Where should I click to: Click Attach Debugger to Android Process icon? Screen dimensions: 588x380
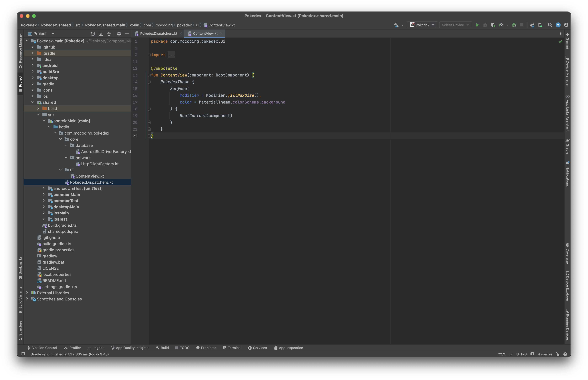pyautogui.click(x=514, y=25)
